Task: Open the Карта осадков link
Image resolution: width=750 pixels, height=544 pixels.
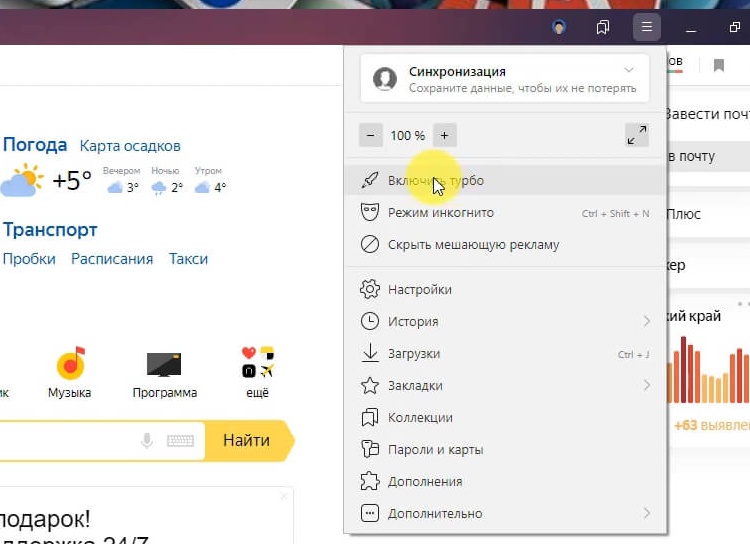Action: pos(130,146)
